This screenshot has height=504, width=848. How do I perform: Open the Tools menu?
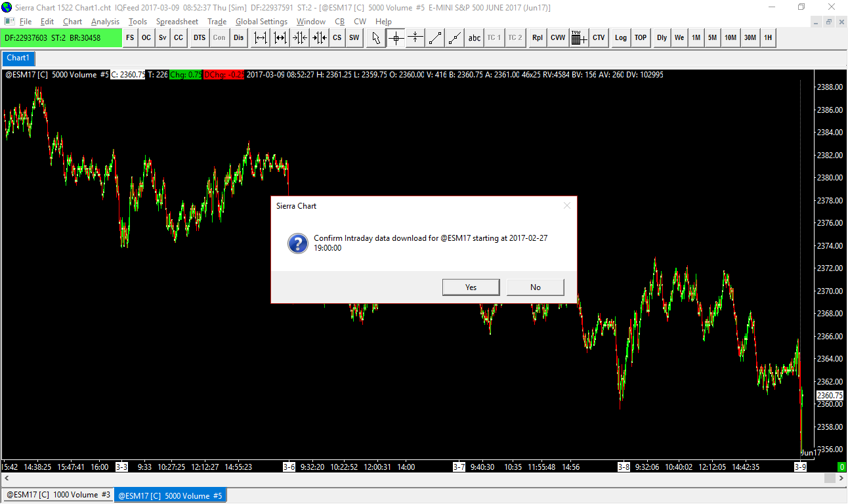pos(138,22)
